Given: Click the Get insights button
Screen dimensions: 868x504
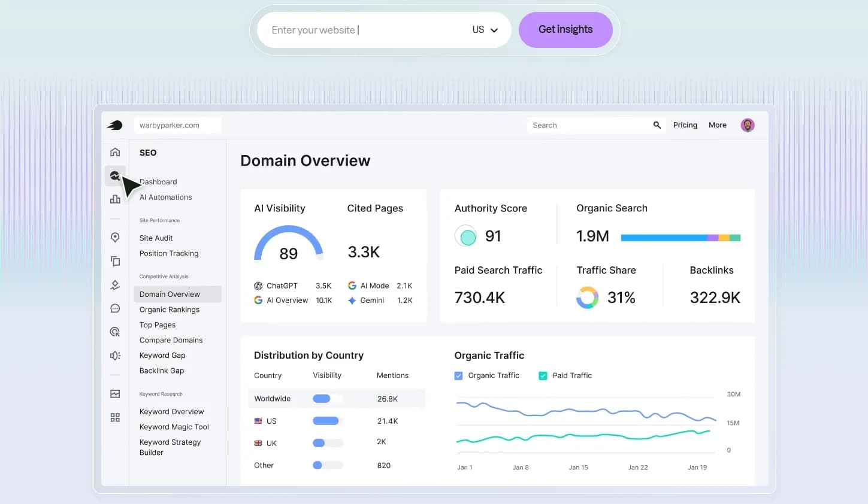Looking at the screenshot, I should point(565,30).
